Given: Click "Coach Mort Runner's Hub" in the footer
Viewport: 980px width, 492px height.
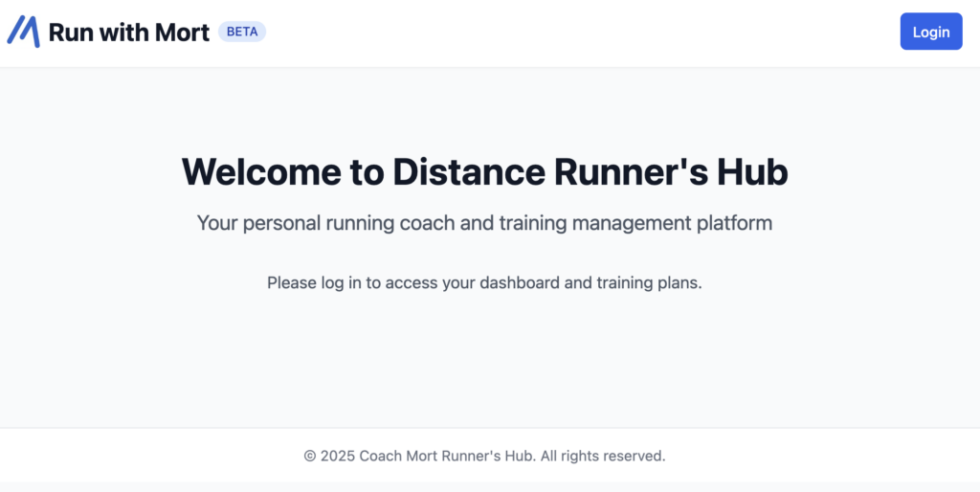Looking at the screenshot, I should (448, 456).
